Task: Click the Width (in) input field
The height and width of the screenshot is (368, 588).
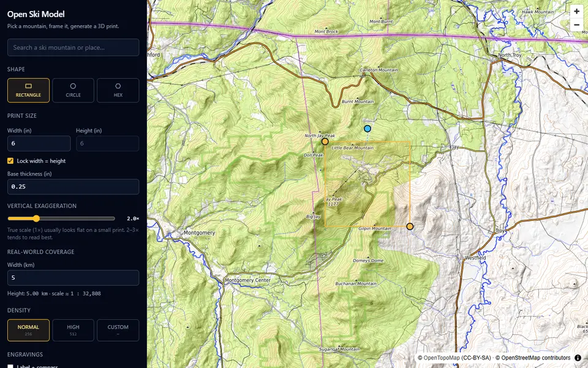Action: [x=39, y=144]
